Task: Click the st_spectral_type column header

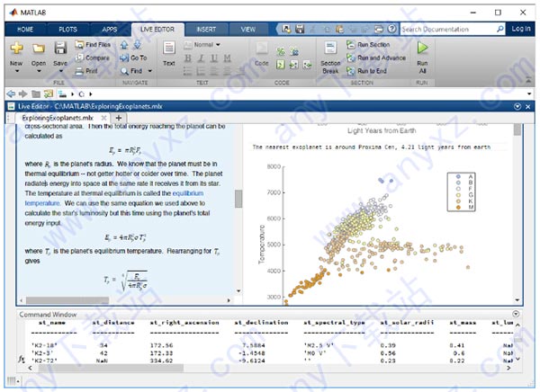Action: 334,323
